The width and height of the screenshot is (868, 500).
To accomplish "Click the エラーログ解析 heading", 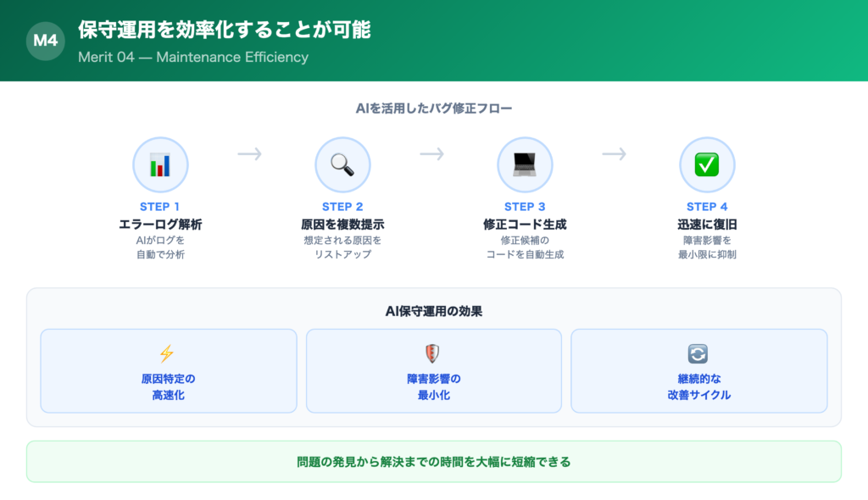I will click(160, 225).
